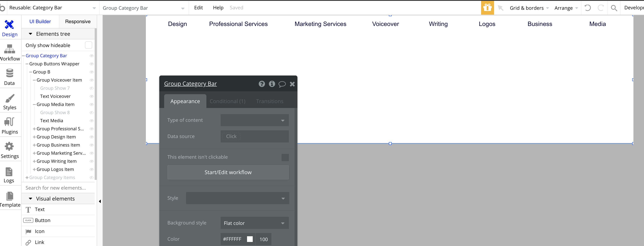The image size is (644, 246).
Task: Click the search magnifier icon
Action: click(x=614, y=8)
